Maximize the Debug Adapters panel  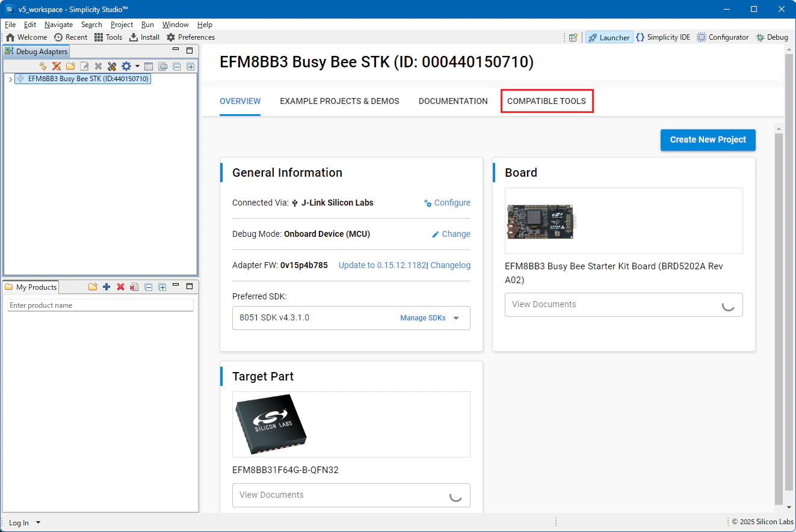pyautogui.click(x=190, y=51)
